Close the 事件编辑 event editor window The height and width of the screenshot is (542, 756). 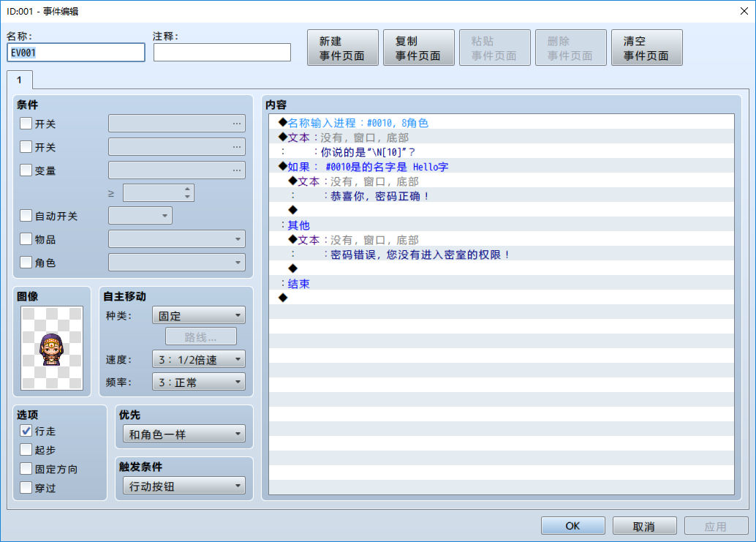[744, 11]
